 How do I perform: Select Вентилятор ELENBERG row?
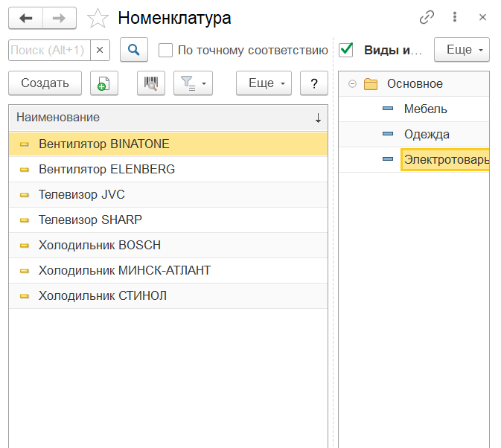[168, 169]
